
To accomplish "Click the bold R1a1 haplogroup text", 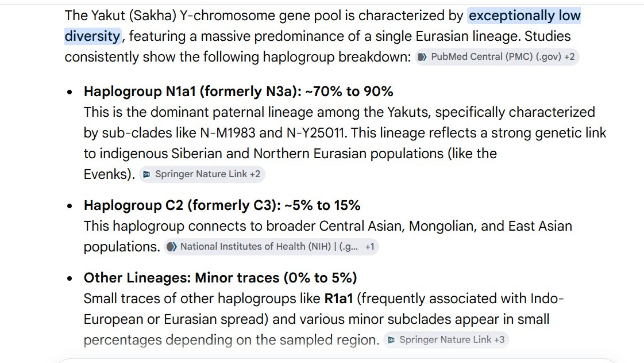I will [x=338, y=299].
